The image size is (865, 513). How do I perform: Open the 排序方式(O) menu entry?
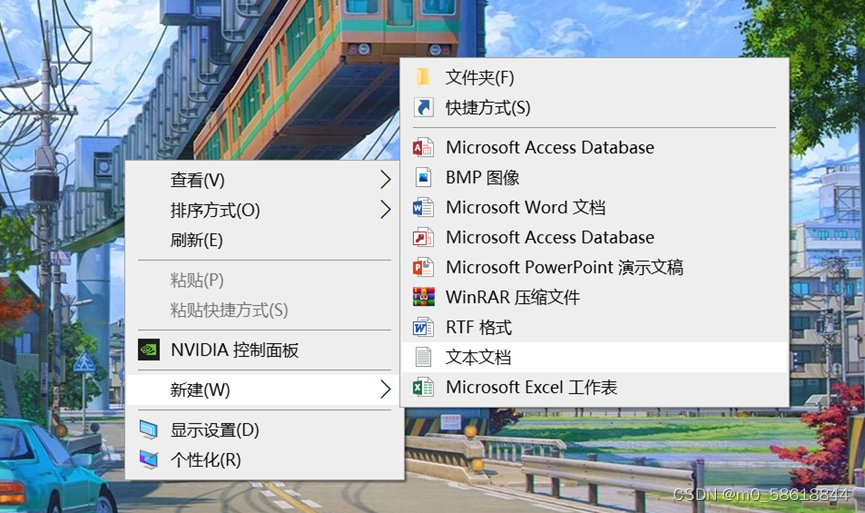pyautogui.click(x=264, y=210)
